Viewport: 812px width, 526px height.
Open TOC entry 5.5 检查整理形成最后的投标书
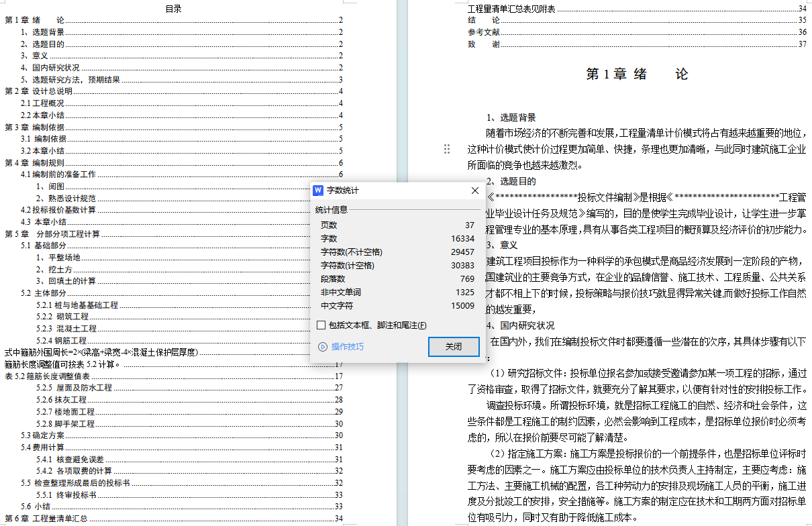click(x=182, y=483)
